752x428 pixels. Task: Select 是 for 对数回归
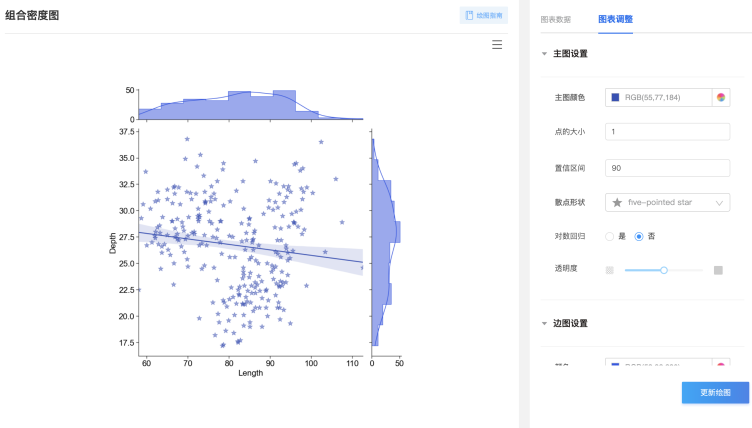(x=610, y=236)
